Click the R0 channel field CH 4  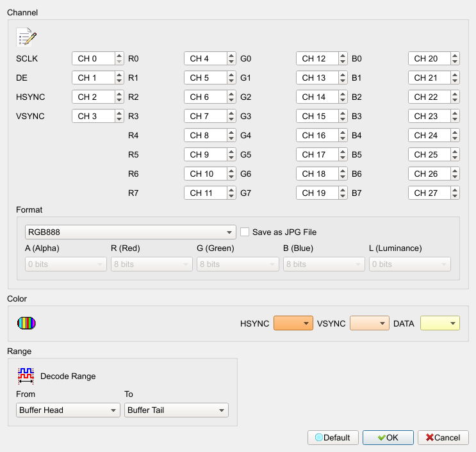click(x=206, y=58)
